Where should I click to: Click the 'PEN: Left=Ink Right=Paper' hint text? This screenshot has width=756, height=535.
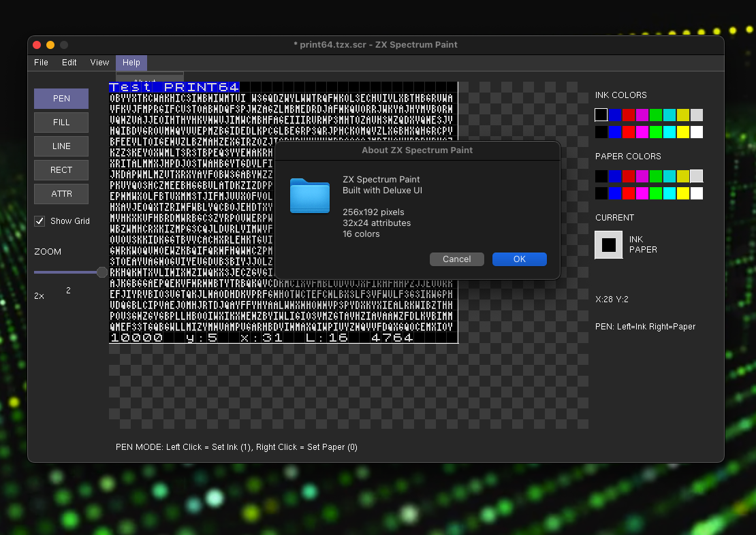click(x=645, y=327)
